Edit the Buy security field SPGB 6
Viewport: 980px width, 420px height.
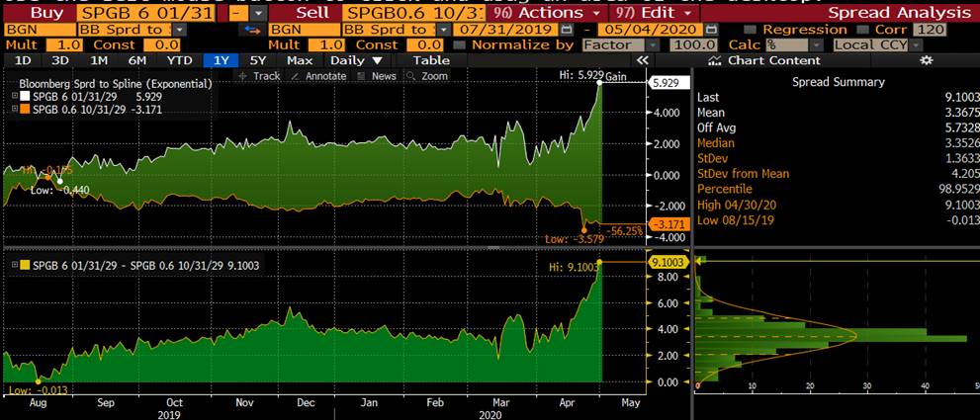146,13
